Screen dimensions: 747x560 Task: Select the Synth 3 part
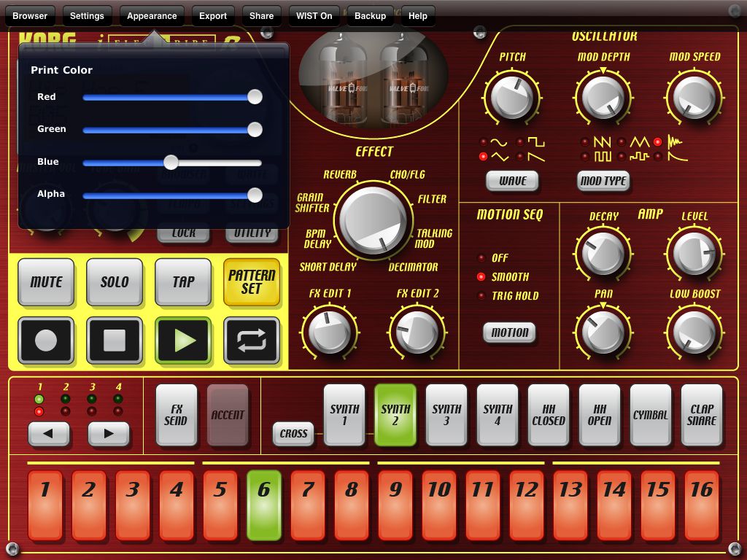click(x=446, y=415)
